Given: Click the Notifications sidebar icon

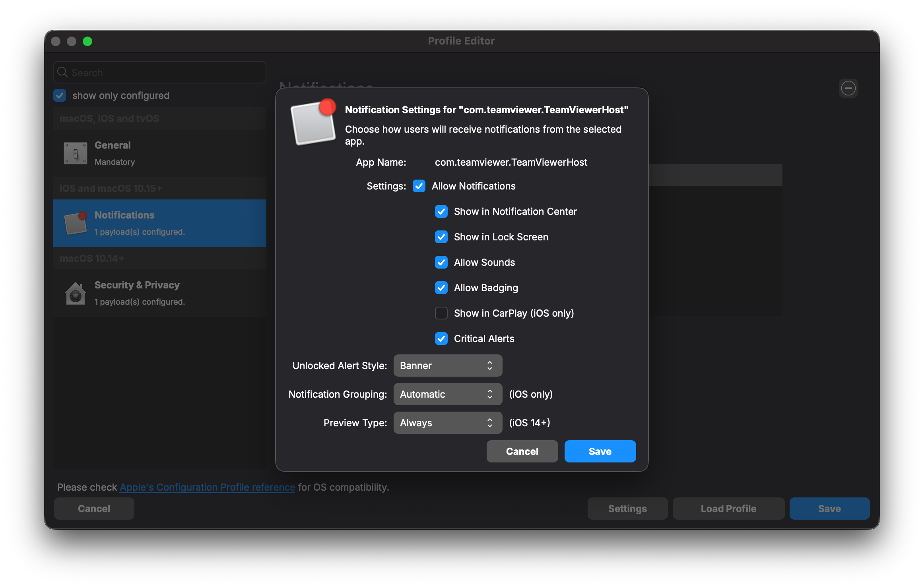Looking at the screenshot, I should tap(76, 223).
